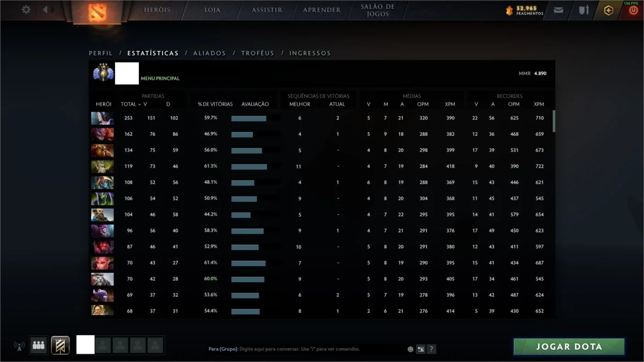Switch to the INGRESSOS tab
644x362 pixels.
point(310,53)
